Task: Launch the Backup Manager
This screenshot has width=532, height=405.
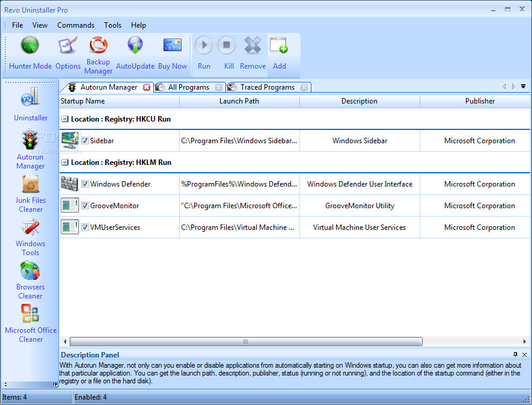Action: point(99,55)
